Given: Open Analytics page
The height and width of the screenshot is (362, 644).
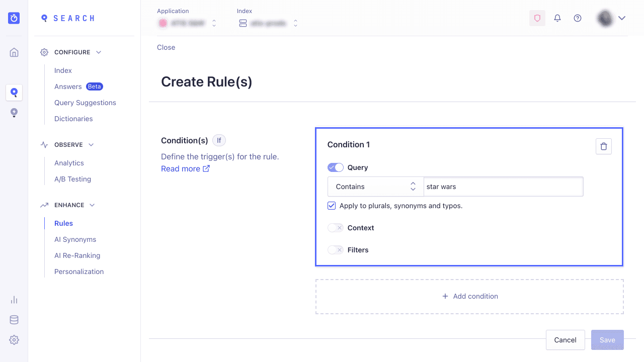Looking at the screenshot, I should click(x=69, y=163).
